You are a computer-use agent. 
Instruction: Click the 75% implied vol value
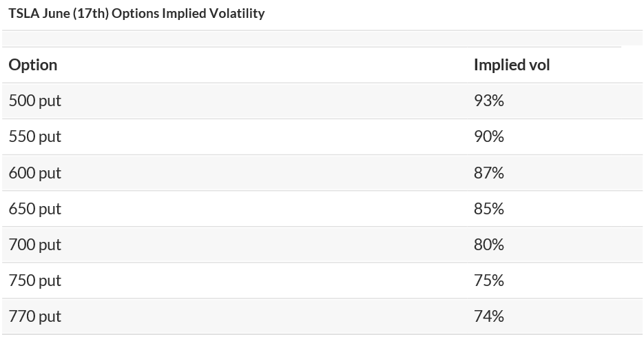489,280
